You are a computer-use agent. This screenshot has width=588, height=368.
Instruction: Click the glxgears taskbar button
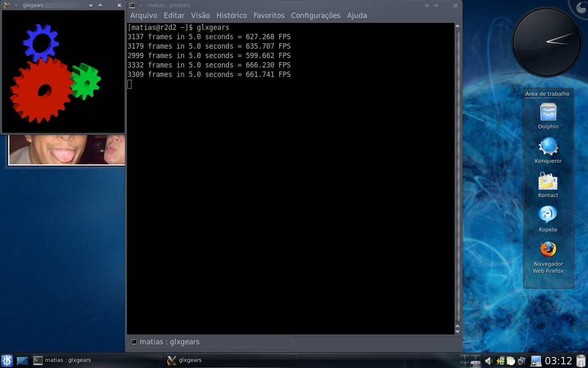pyautogui.click(x=231, y=360)
